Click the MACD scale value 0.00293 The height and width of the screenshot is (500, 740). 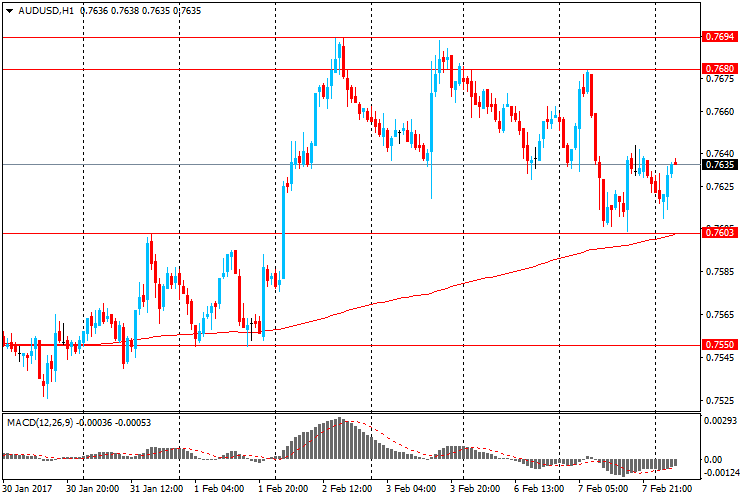[x=720, y=421]
